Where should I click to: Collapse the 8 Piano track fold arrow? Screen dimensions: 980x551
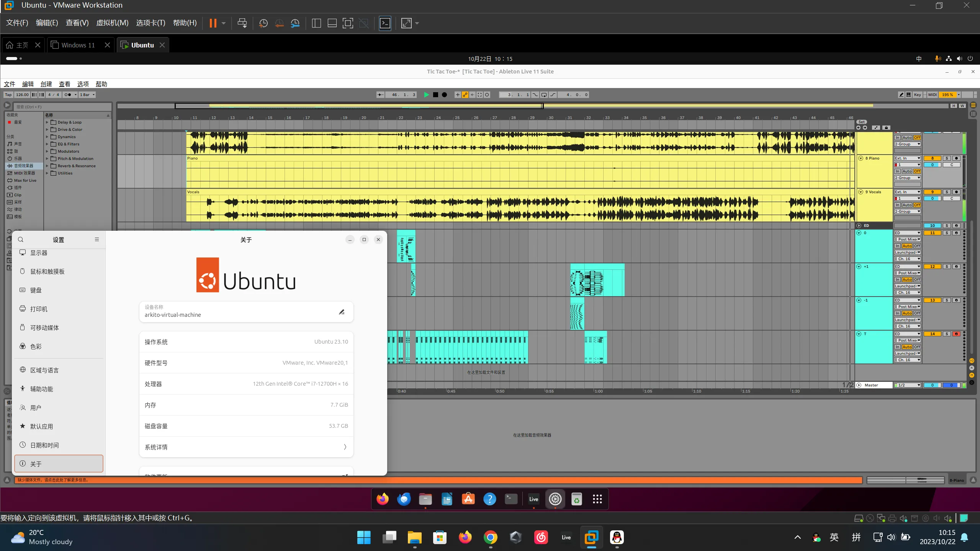[x=861, y=158]
